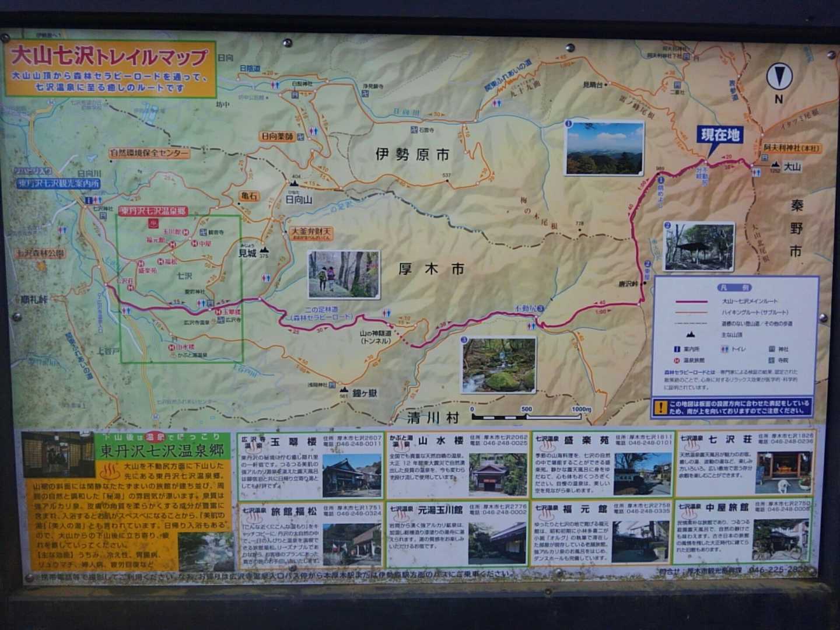Select the 現在地 current location marker
The width and height of the screenshot is (840, 630).
pos(720,135)
